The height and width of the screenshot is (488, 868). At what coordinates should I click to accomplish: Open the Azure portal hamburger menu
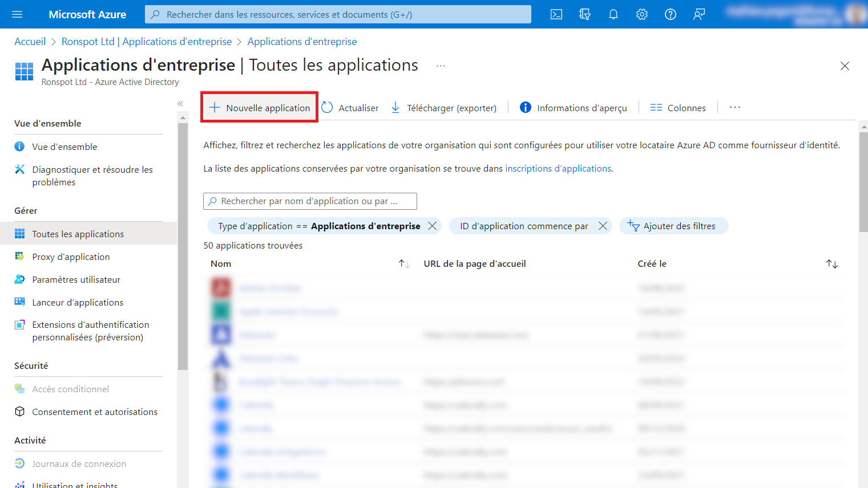tap(16, 14)
